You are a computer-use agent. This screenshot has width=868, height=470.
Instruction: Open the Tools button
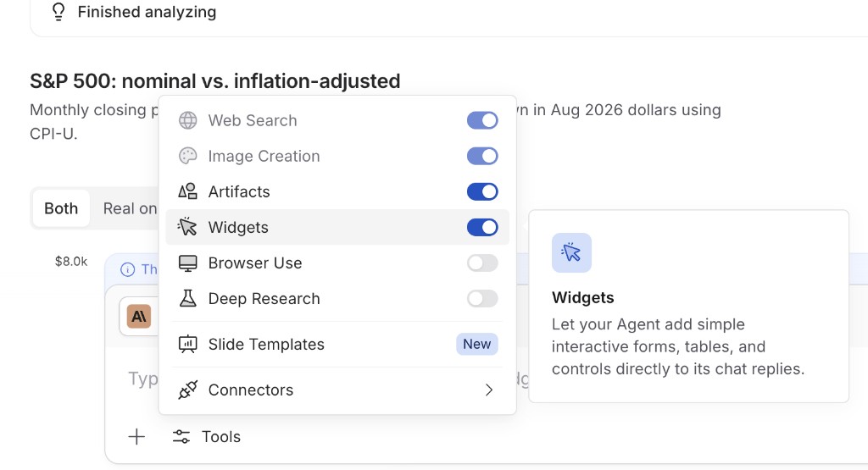tap(207, 437)
